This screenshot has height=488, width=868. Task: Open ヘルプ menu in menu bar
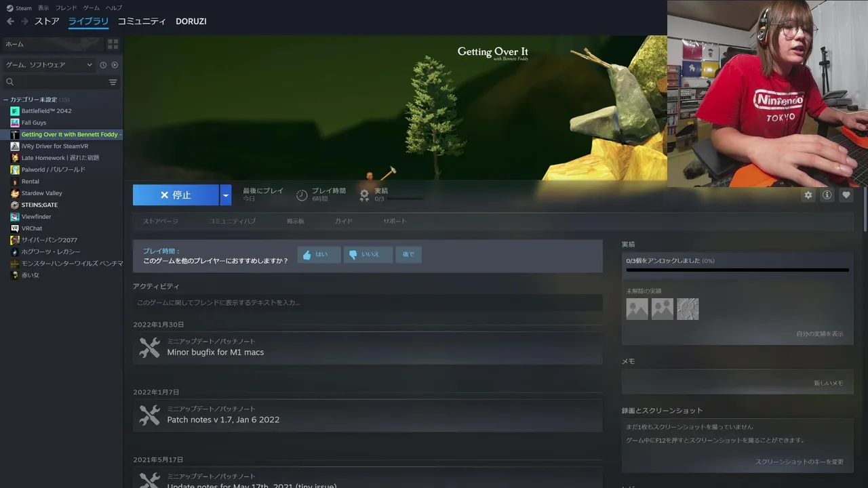pyautogui.click(x=113, y=8)
